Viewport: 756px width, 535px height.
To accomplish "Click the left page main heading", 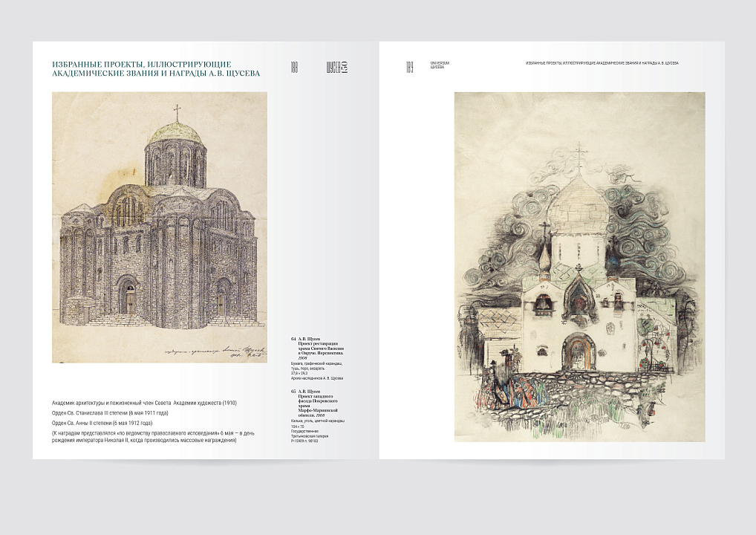I will (156, 68).
